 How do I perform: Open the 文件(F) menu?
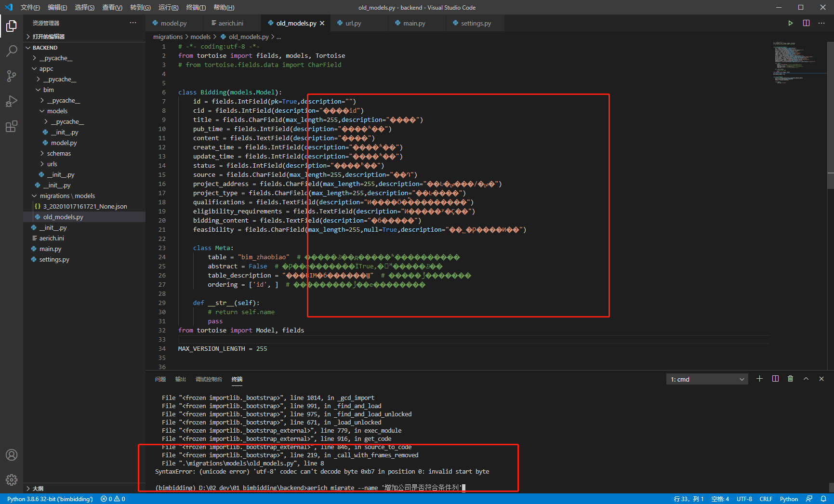pos(30,7)
